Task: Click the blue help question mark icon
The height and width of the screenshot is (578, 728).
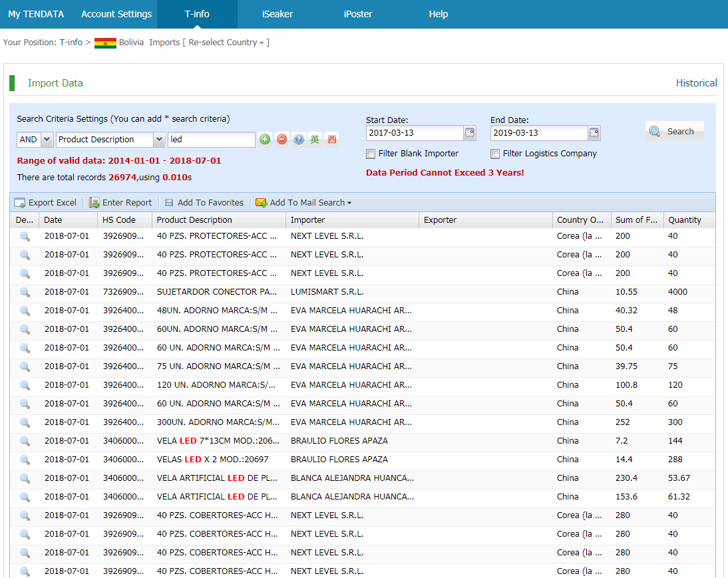Action: coord(299,140)
